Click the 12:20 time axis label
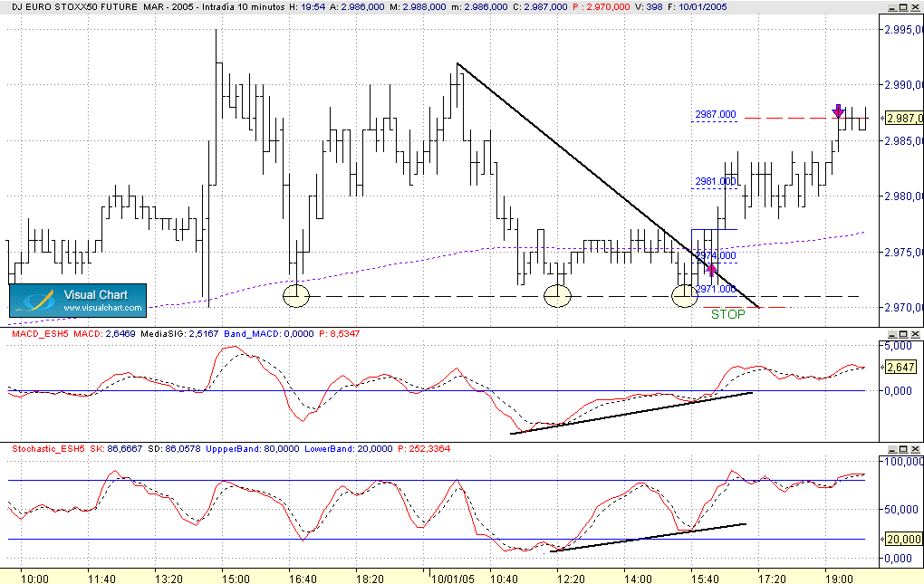The width and height of the screenshot is (924, 584). [x=571, y=579]
